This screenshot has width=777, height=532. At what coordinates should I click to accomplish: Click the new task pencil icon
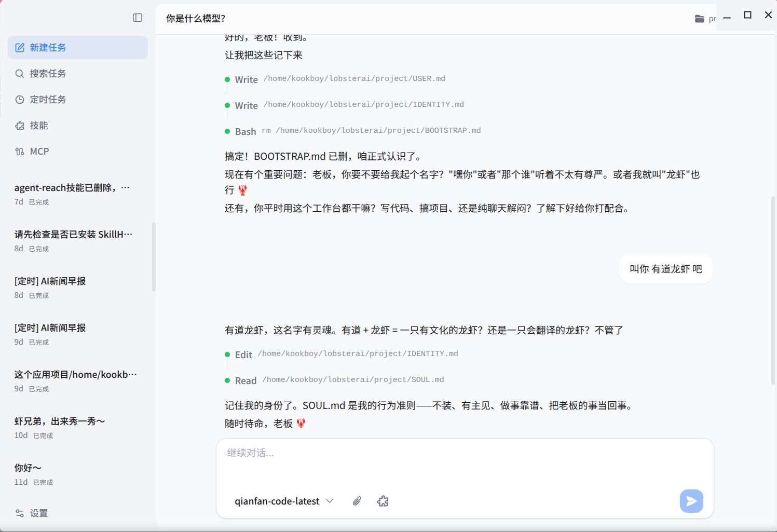point(20,48)
